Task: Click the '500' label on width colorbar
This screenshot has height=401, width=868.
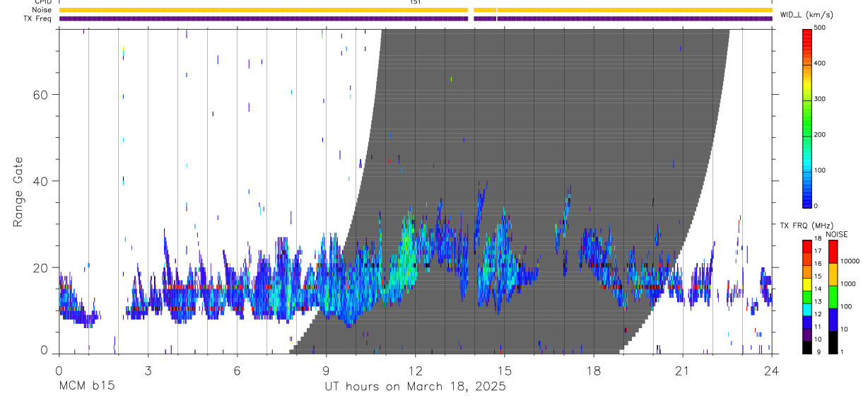Action: (x=820, y=28)
